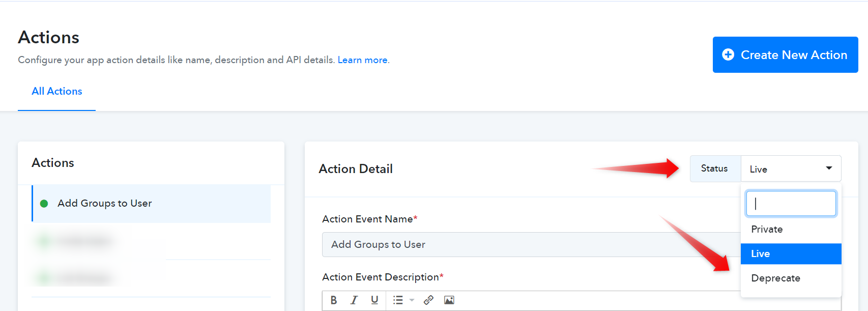Click the Action Event Name label
This screenshot has width=868, height=311.
tap(369, 219)
